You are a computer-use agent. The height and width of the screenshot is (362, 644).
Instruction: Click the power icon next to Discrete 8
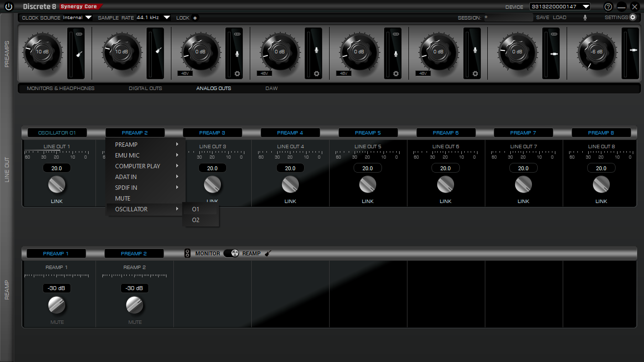(8, 7)
